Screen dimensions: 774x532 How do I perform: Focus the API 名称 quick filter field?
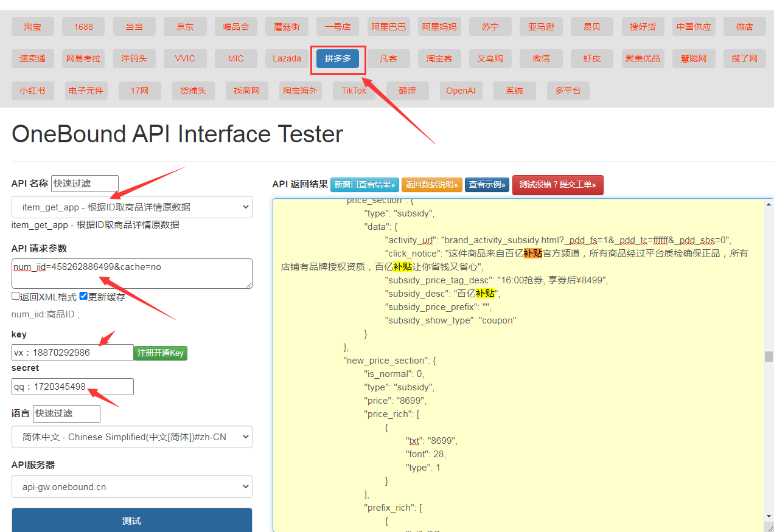coord(85,183)
